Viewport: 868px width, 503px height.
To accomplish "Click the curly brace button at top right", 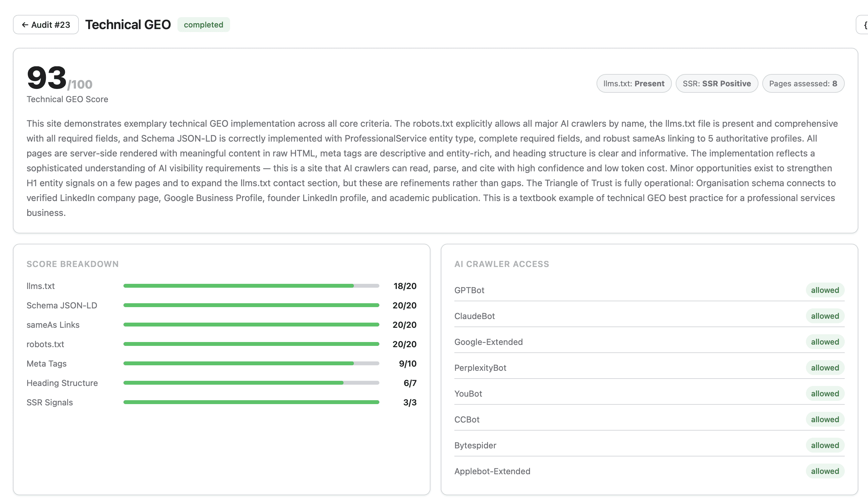I will coord(863,25).
